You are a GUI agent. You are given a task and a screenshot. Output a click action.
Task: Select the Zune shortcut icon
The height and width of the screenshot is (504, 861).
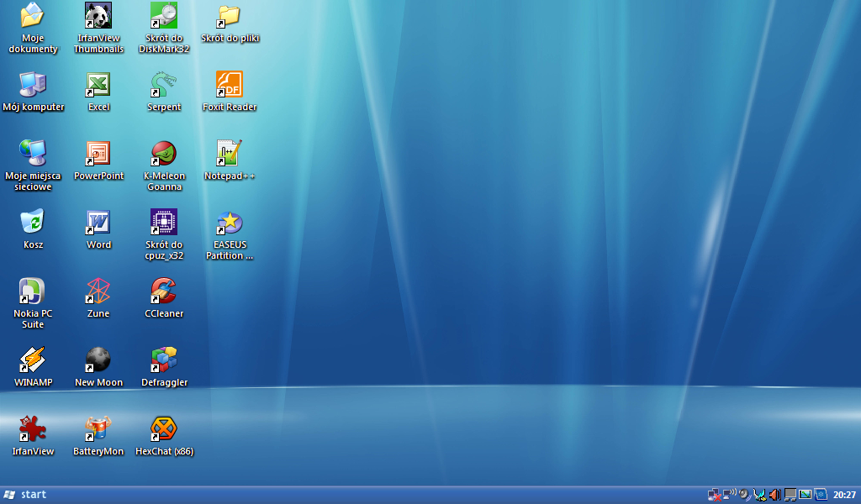(x=98, y=291)
